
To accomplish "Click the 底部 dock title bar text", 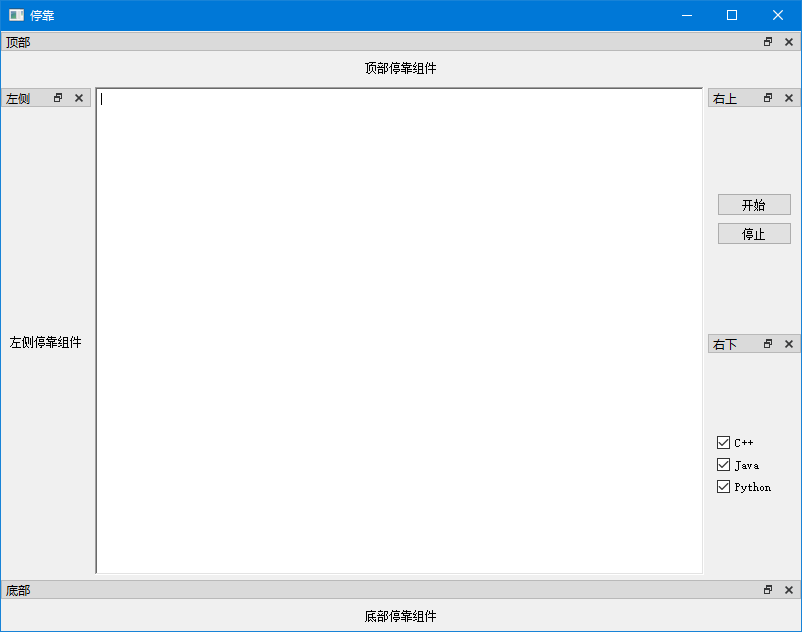I will point(18,591).
